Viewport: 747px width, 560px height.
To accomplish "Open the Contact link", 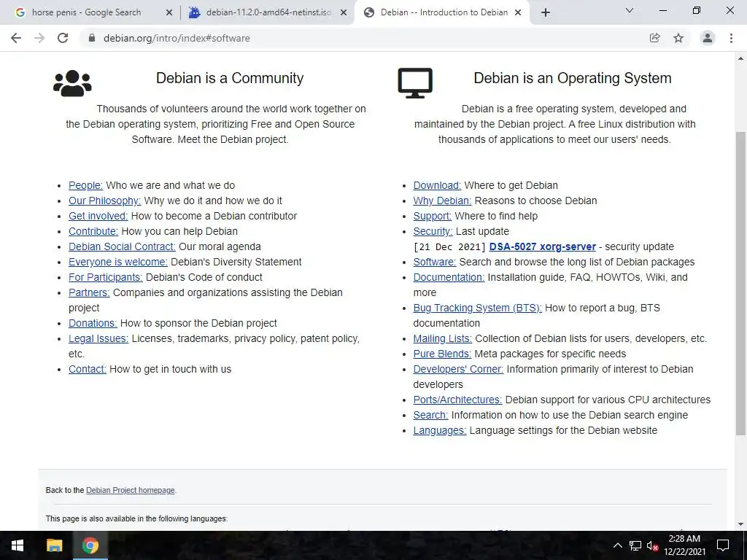I will 88,369.
